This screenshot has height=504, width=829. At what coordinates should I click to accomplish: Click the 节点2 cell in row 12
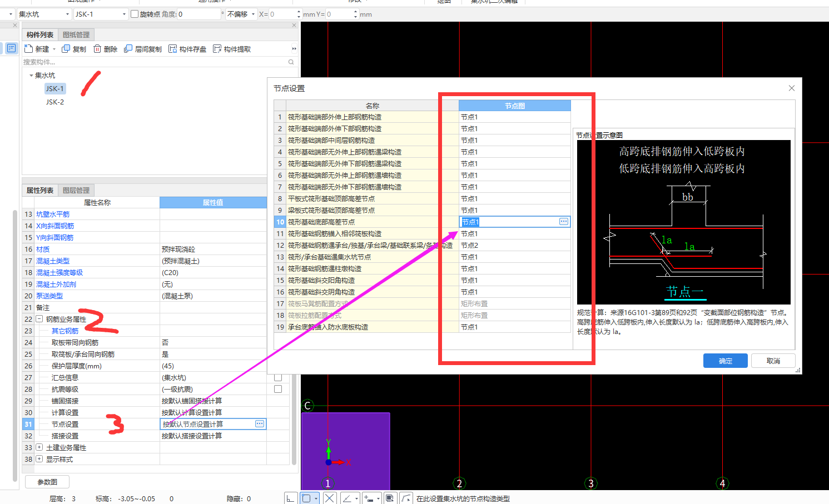pyautogui.click(x=514, y=245)
